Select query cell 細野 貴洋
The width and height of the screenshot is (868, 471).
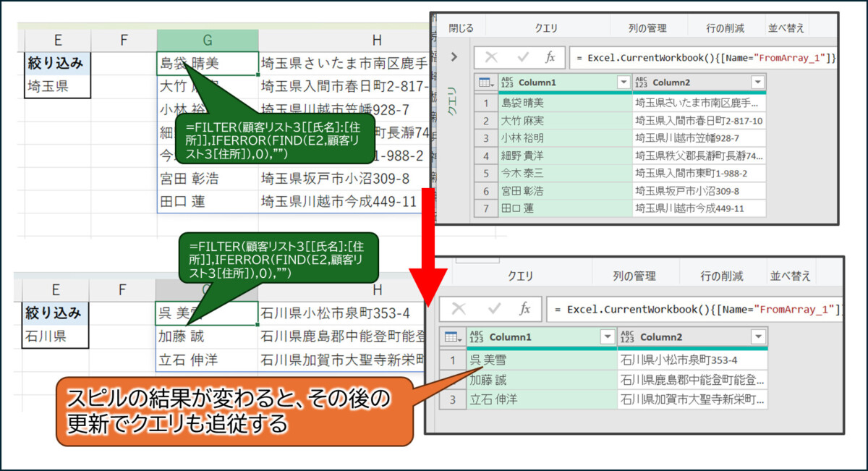[x=565, y=156]
